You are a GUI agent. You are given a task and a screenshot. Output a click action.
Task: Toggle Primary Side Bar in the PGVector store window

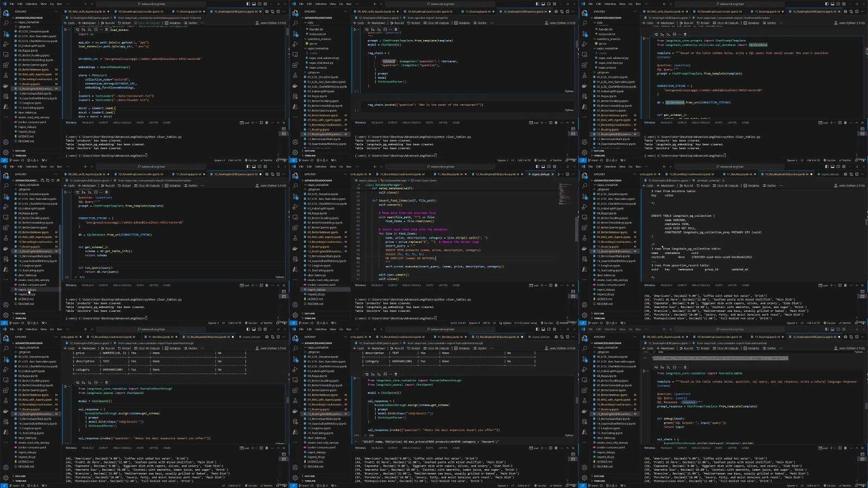pos(248,4)
